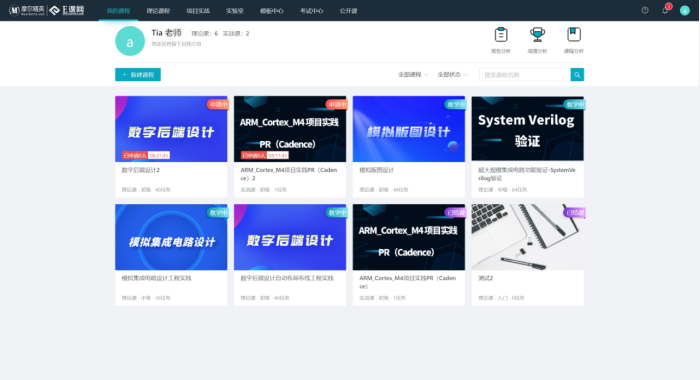The image size is (700, 380).
Task: Click info line ending in 44任务
Action: [383, 190]
